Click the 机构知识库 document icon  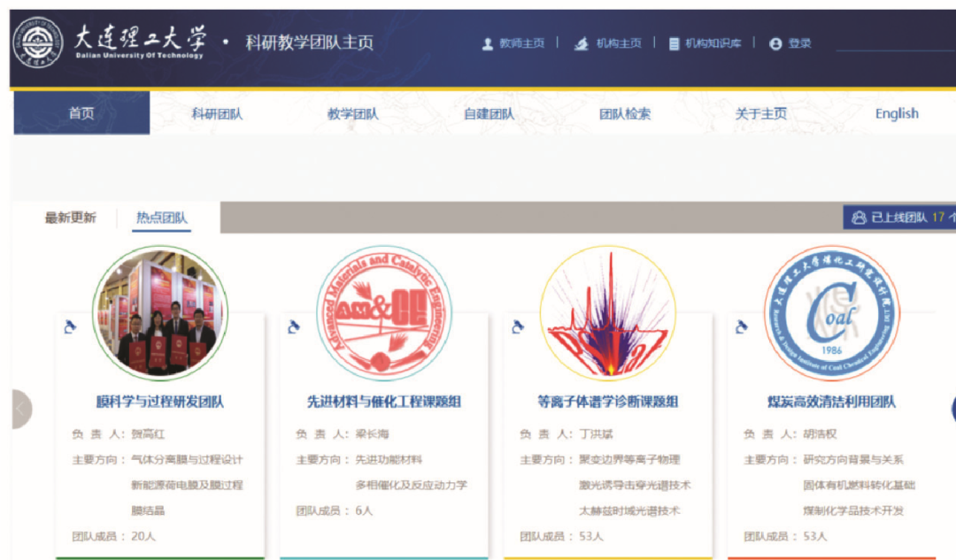tap(674, 43)
